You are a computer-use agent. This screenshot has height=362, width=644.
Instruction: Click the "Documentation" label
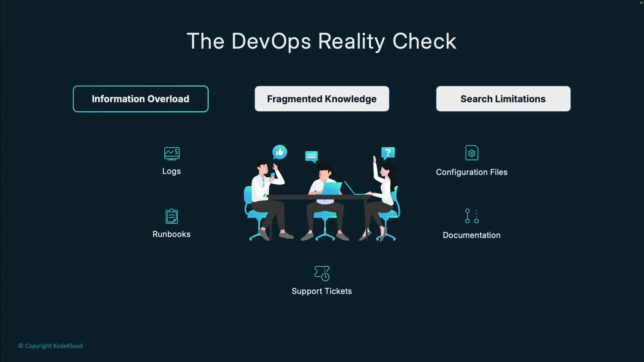click(x=472, y=235)
